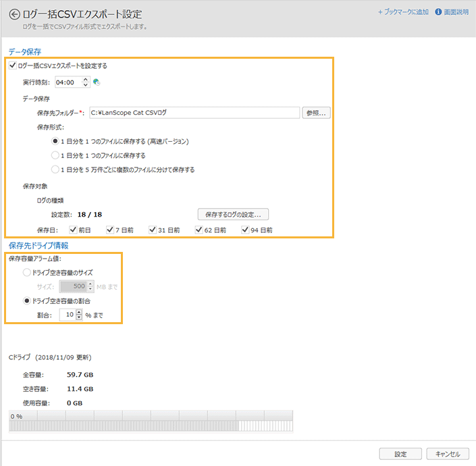Open the 画面説明 info icon
476x466 pixels.
(438, 12)
